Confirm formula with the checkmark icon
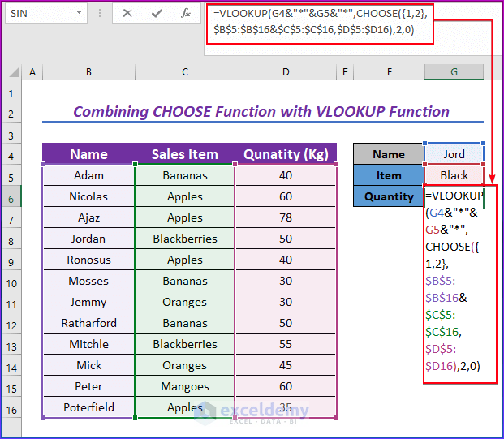This screenshot has width=504, height=439. pyautogui.click(x=157, y=13)
